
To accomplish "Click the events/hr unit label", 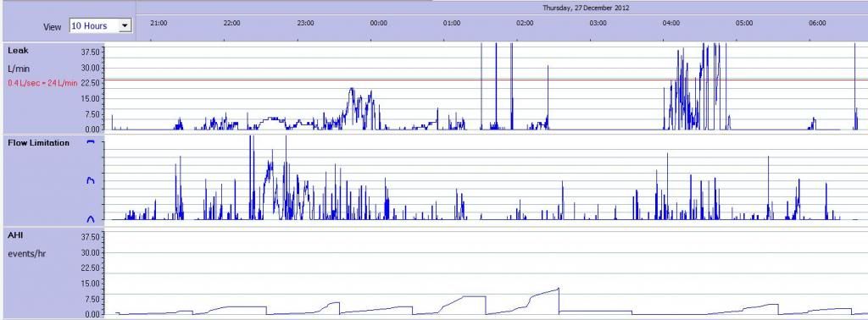I will click(26, 254).
